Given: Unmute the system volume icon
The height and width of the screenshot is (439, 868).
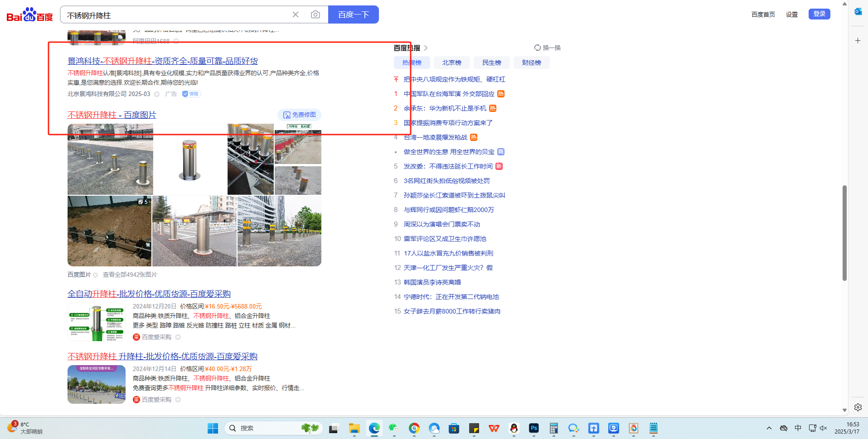Looking at the screenshot, I should 824,428.
